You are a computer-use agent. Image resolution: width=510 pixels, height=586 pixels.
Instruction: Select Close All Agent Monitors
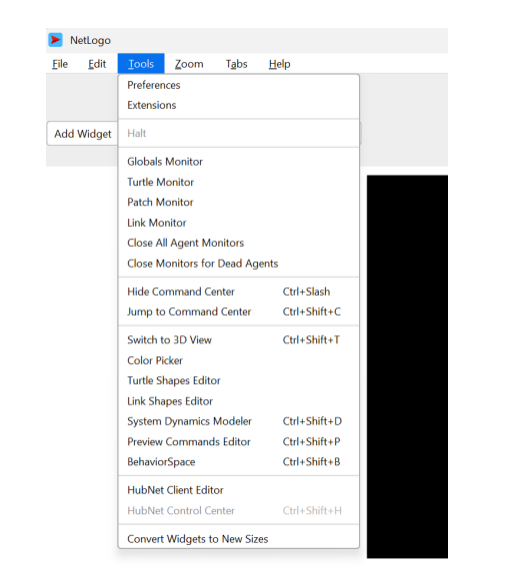(x=239, y=243)
